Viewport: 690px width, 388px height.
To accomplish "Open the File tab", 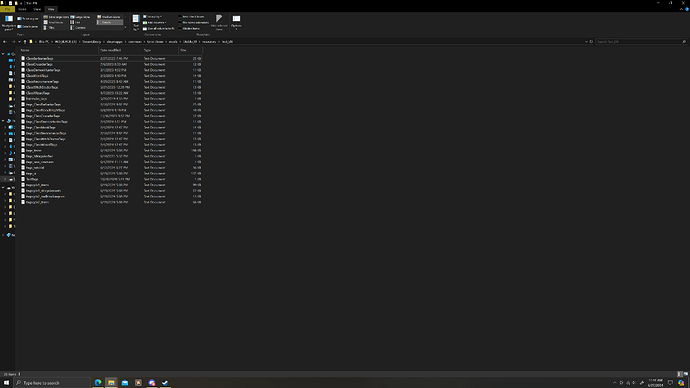I will point(7,9).
